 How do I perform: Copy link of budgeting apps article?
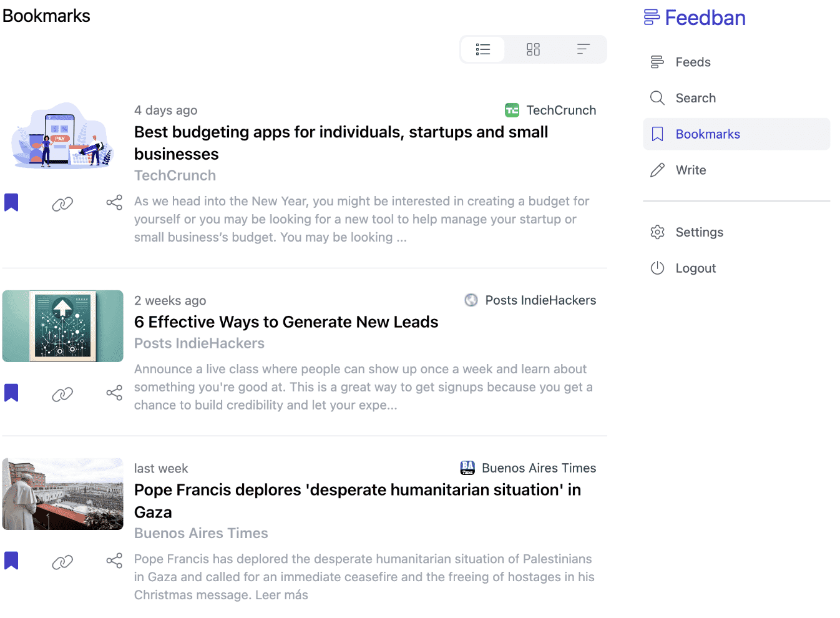pos(62,204)
